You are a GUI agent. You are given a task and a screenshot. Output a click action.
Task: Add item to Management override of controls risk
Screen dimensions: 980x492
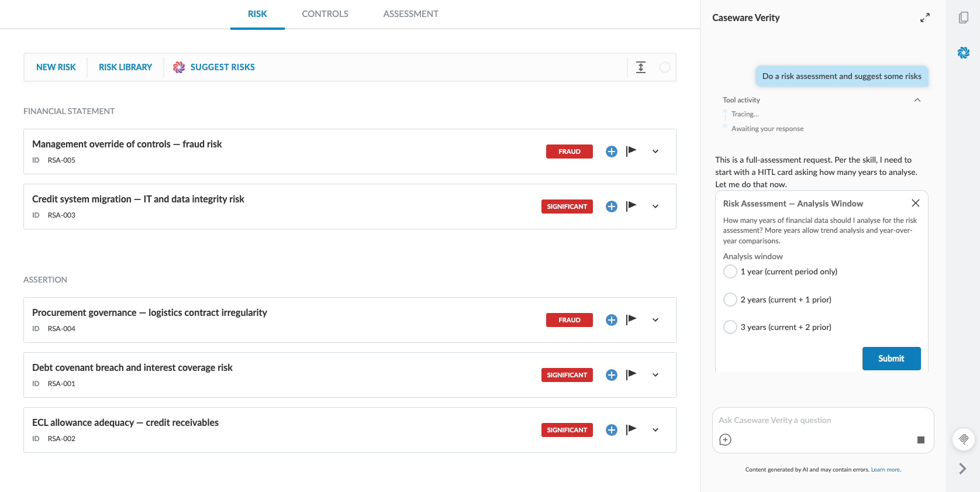612,152
